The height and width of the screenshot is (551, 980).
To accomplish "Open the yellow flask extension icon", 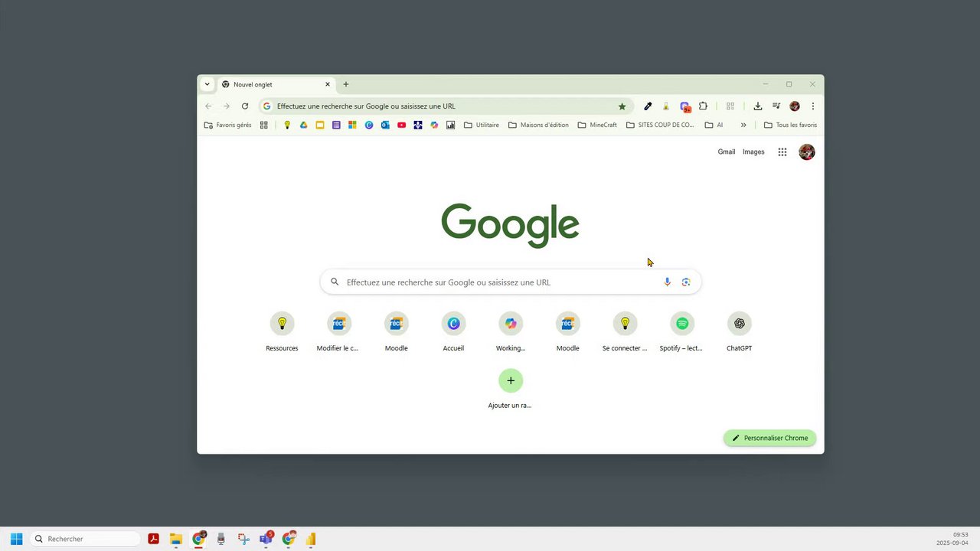I will (x=666, y=106).
